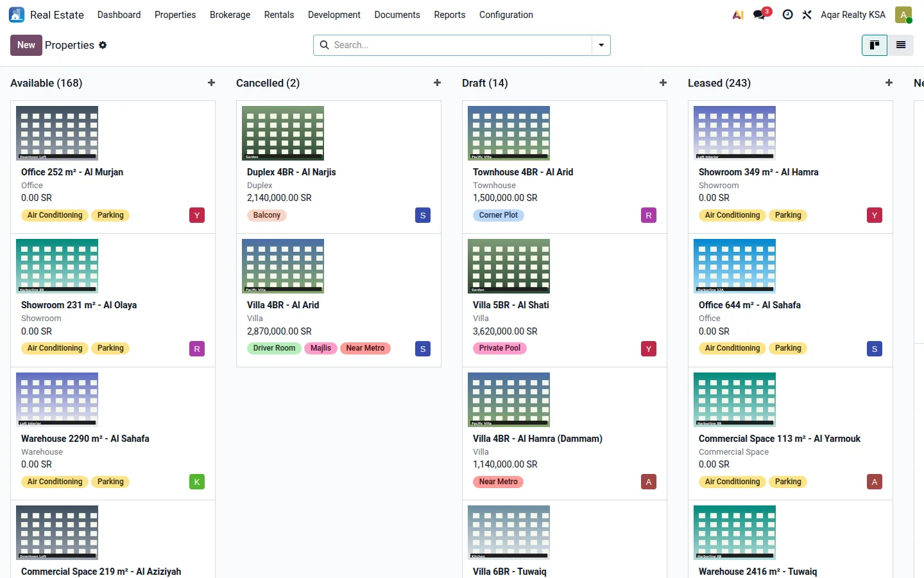Click the Corner Plot tag on Townhouse card
This screenshot has width=924, height=578.
pyautogui.click(x=499, y=215)
